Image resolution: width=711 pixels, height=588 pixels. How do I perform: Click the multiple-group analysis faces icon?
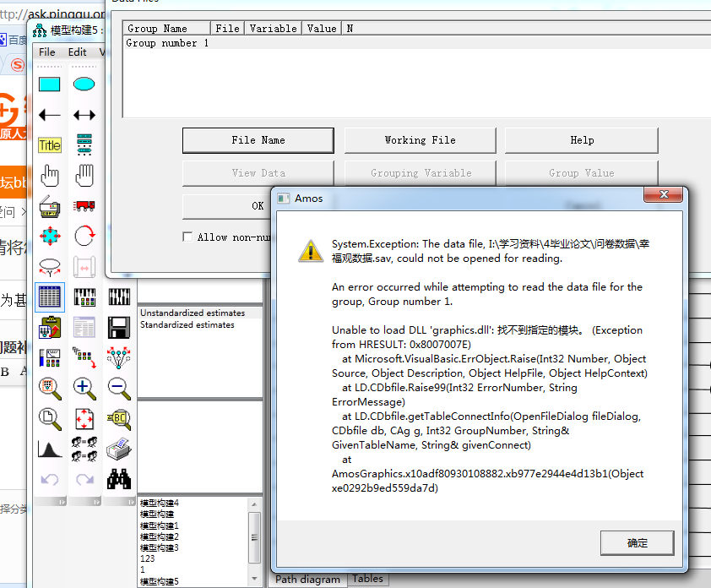[84, 449]
